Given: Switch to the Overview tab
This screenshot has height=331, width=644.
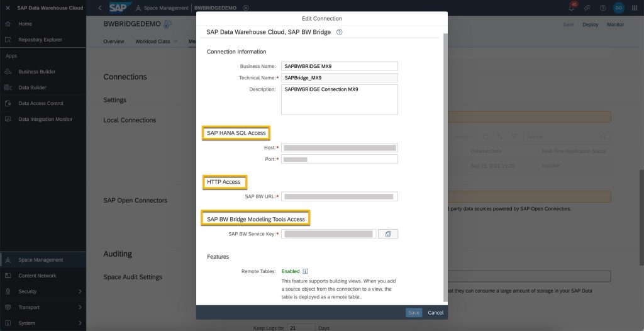Looking at the screenshot, I should click(x=114, y=42).
